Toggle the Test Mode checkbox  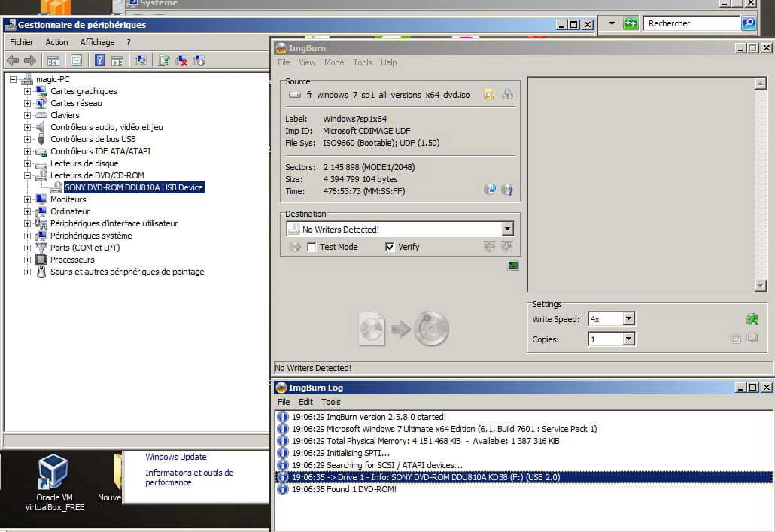pos(312,247)
